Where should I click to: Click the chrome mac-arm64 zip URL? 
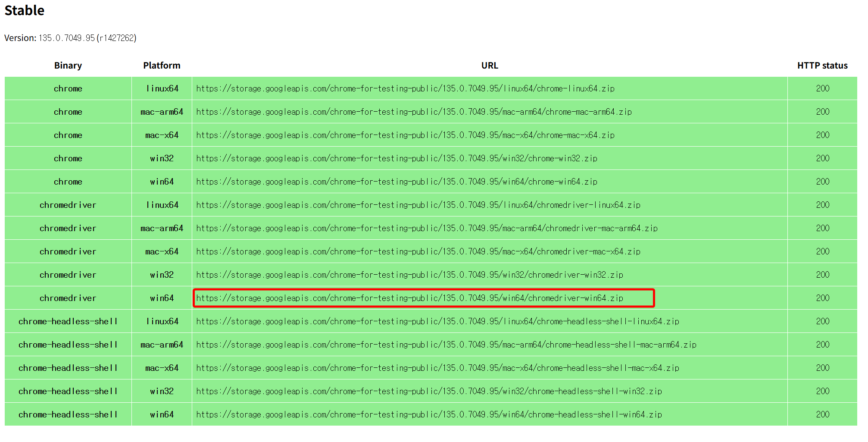click(414, 112)
